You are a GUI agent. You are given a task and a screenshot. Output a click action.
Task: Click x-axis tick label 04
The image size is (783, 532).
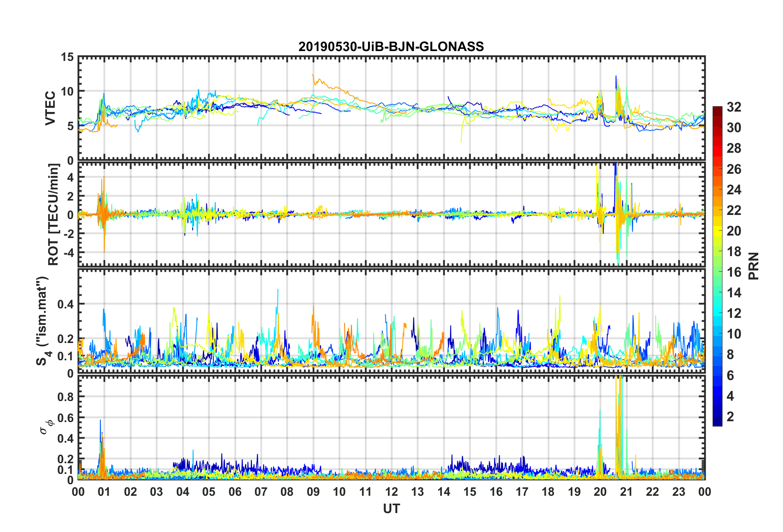point(182,492)
